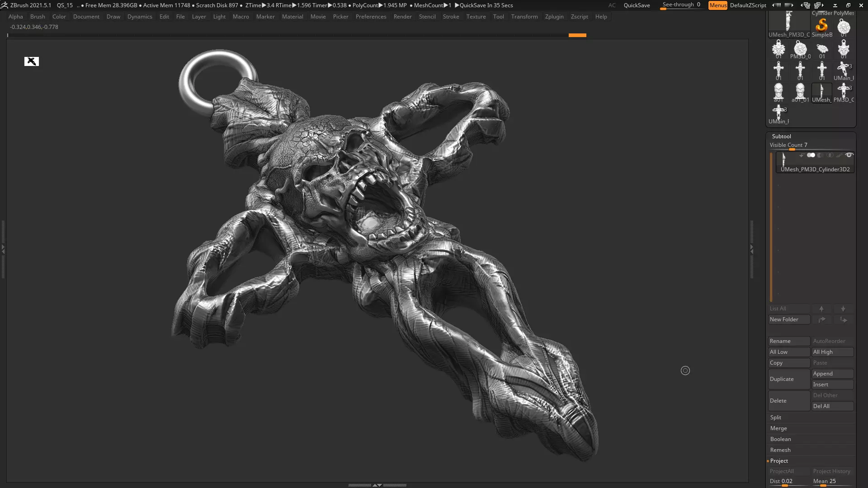Open the Zplugin menu

point(554,17)
